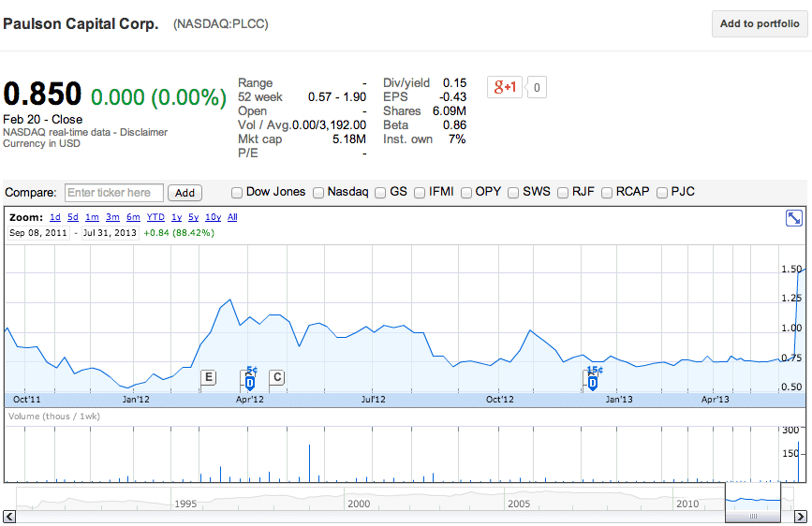Enable GS comparison checkbox
The width and height of the screenshot is (812, 526).
tap(380, 193)
